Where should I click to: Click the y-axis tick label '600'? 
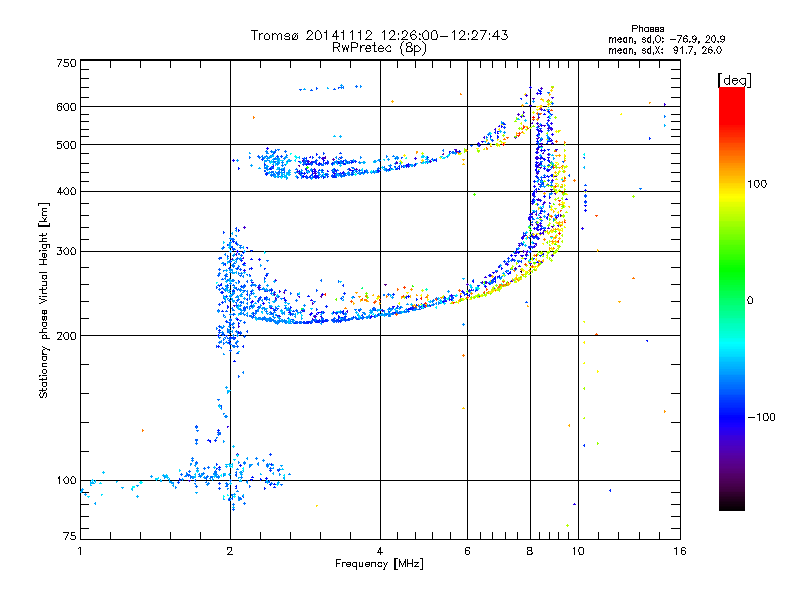click(66, 107)
